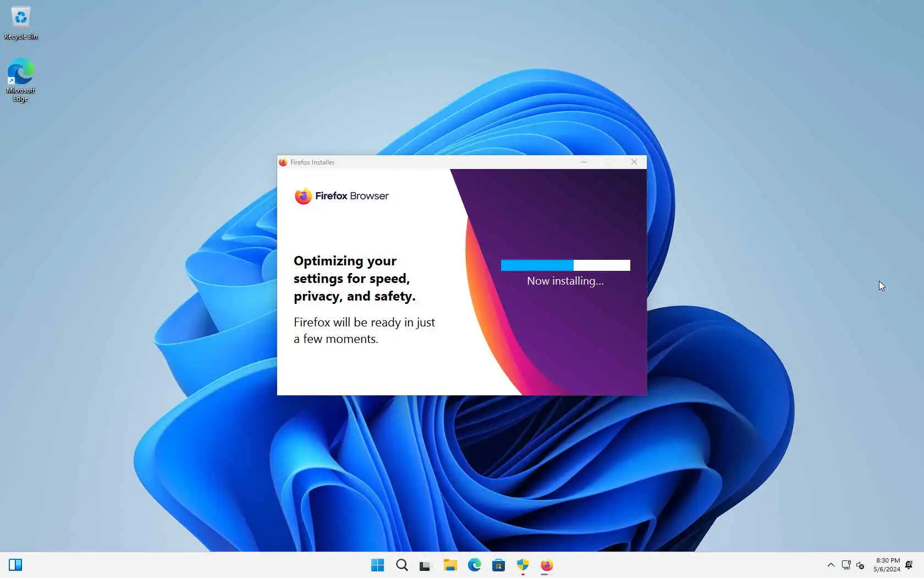This screenshot has width=924, height=578.
Task: Open Windows Security from the taskbar
Action: [x=522, y=565]
